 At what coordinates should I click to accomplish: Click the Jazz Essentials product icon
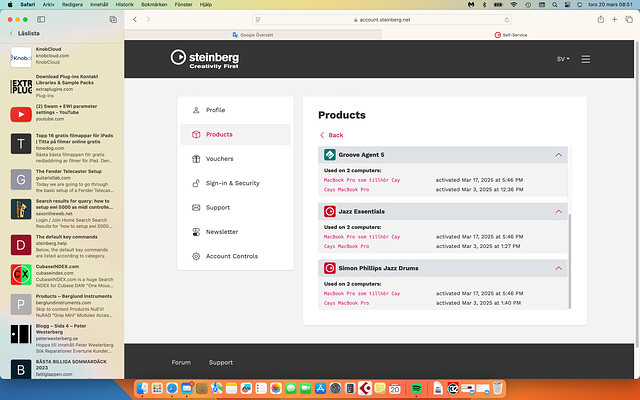click(329, 211)
